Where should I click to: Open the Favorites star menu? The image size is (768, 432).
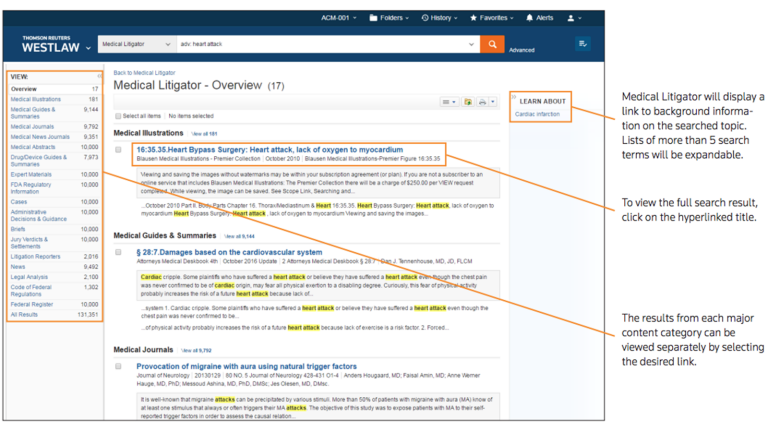tap(491, 18)
